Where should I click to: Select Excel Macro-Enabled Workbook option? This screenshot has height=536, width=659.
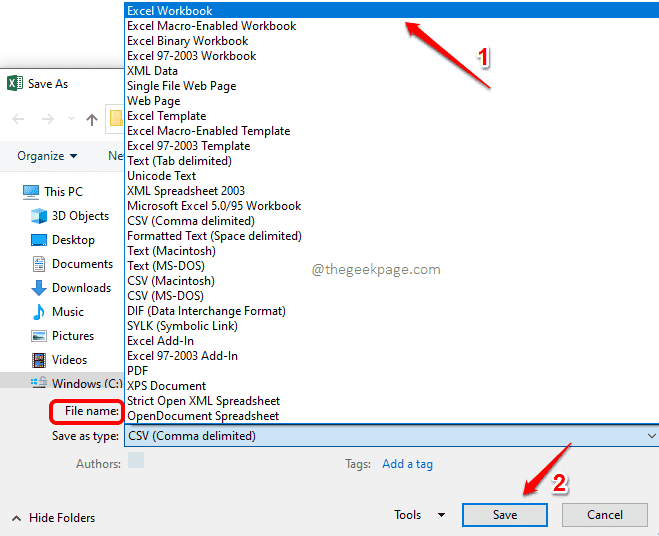pyautogui.click(x=211, y=26)
